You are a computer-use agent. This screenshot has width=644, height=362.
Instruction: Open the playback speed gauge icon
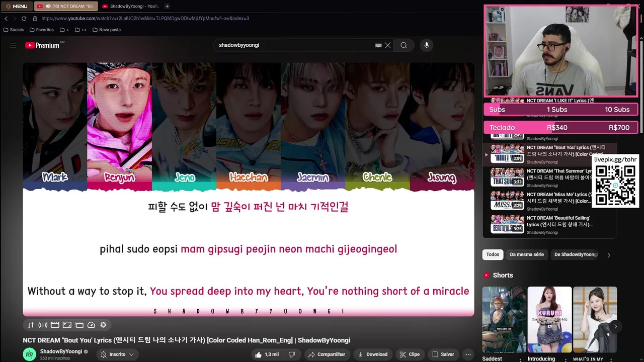(91, 325)
